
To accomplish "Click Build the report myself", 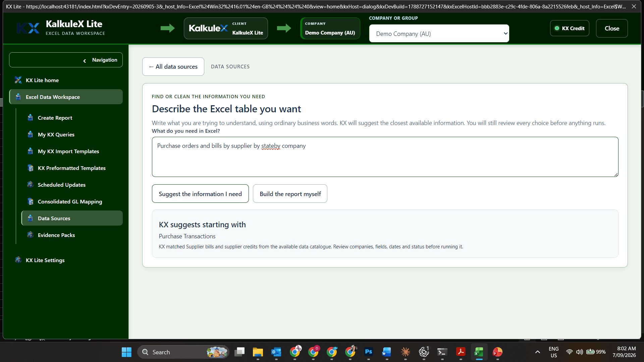I will tap(290, 194).
